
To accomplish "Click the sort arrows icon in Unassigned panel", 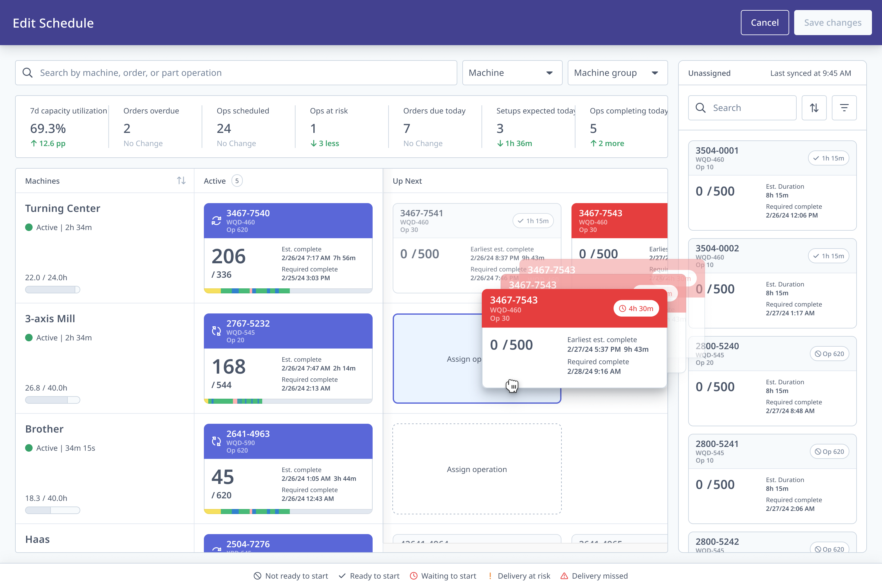I will tap(814, 108).
